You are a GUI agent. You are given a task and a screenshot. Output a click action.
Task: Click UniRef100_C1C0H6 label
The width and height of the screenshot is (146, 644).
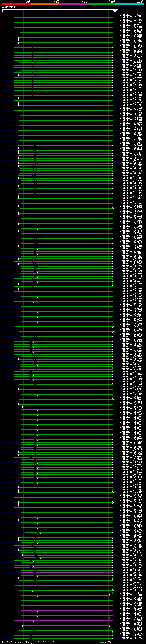coord(131,545)
